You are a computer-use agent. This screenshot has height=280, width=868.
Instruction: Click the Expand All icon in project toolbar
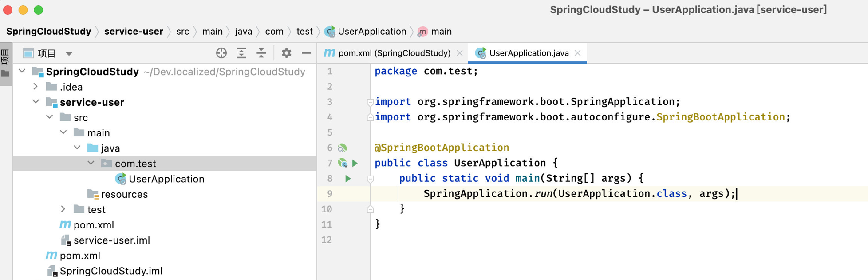pyautogui.click(x=241, y=53)
